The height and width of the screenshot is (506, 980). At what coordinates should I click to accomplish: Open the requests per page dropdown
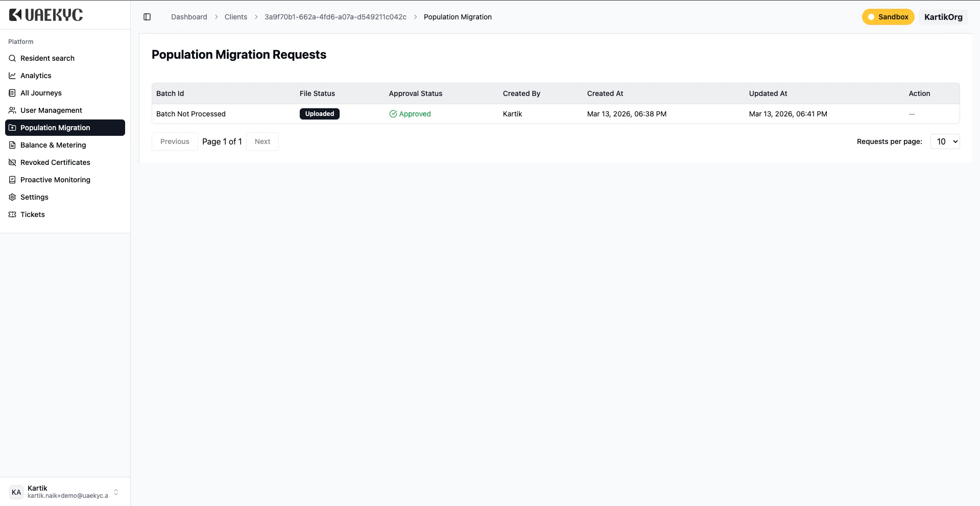tap(945, 141)
